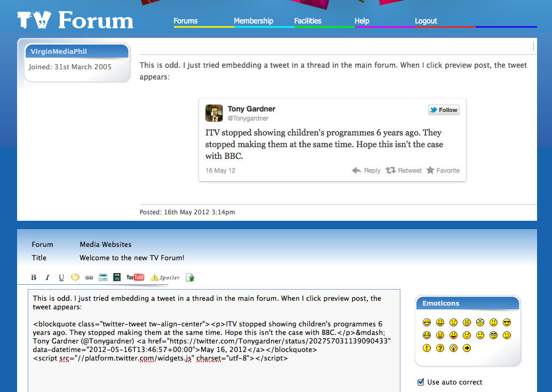
Task: Insert the big grin emoticon with open teeth
Action: coord(427,322)
